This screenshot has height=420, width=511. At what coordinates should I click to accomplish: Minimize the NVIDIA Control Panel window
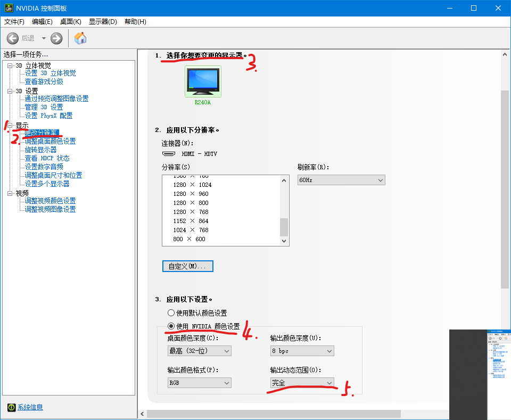(x=450, y=8)
